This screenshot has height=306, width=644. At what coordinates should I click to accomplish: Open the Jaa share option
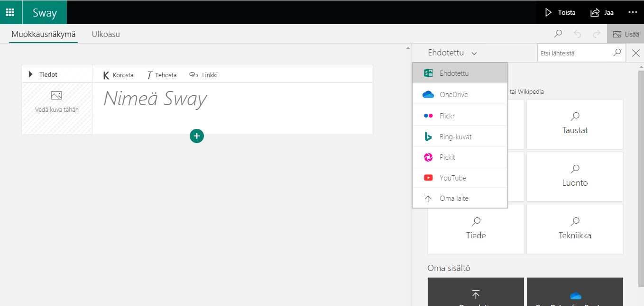pyautogui.click(x=602, y=12)
